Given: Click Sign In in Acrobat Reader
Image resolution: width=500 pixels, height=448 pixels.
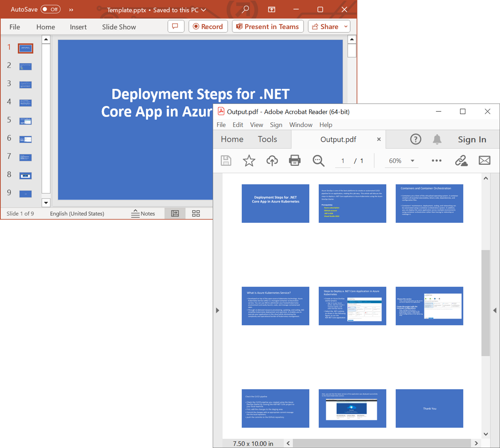Looking at the screenshot, I should click(x=472, y=140).
